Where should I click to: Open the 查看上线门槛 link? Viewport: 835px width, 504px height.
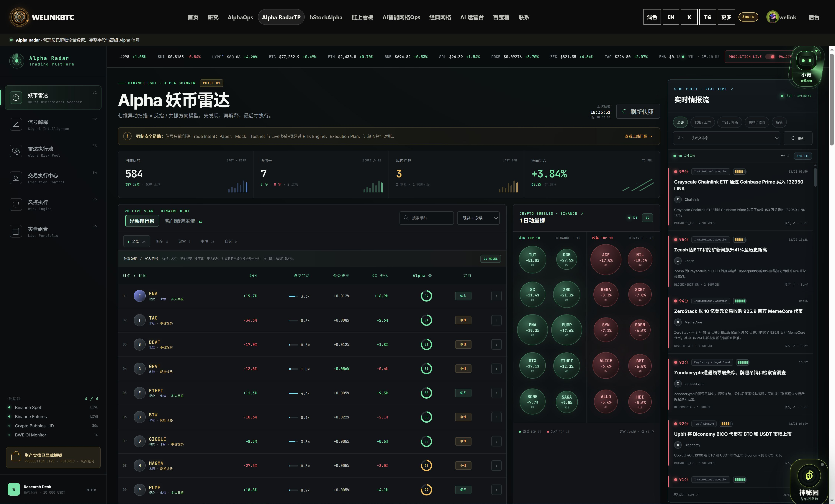[638, 136]
